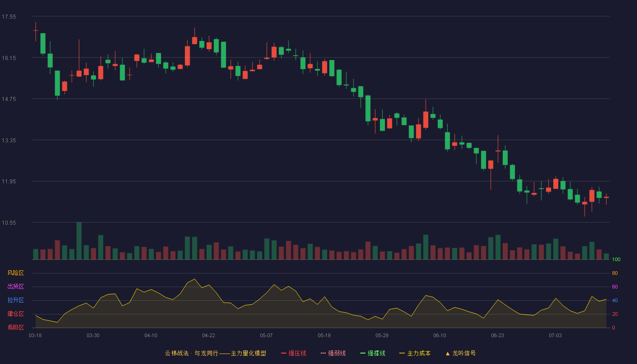This screenshot has width=637, height=364.
Task: Click the 05-07 date axis label
Action: [x=266, y=335]
